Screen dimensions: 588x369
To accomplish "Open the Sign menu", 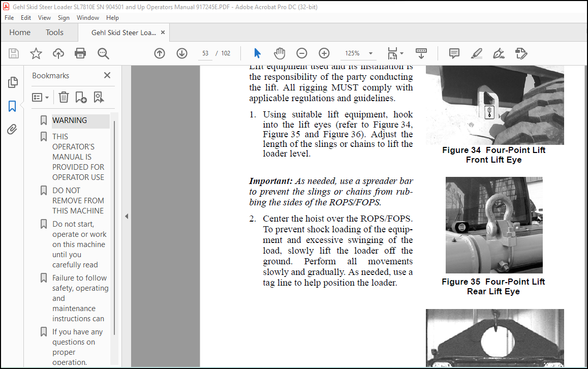I will click(64, 18).
